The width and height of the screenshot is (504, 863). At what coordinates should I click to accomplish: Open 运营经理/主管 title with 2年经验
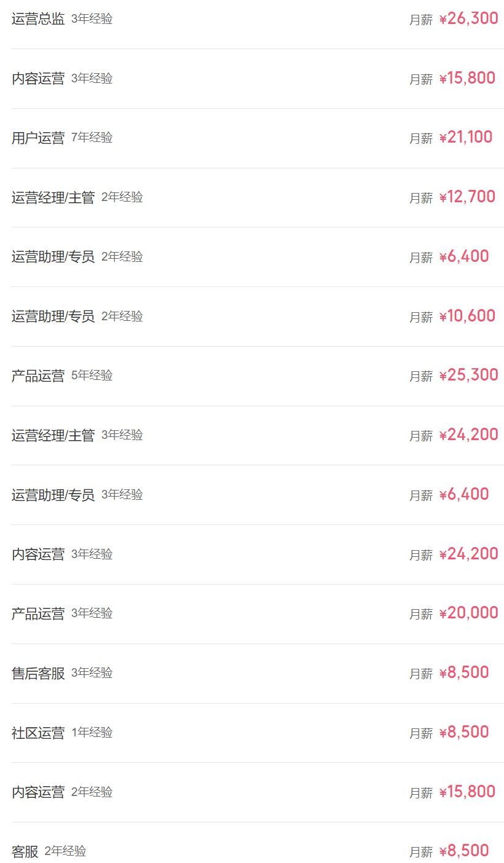[53, 197]
